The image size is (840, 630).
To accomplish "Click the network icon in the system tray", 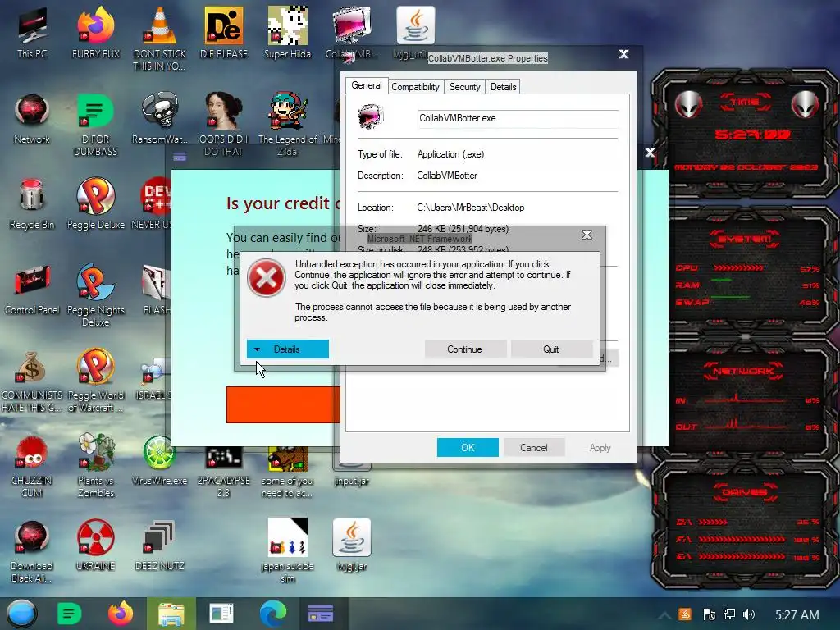I will (728, 614).
